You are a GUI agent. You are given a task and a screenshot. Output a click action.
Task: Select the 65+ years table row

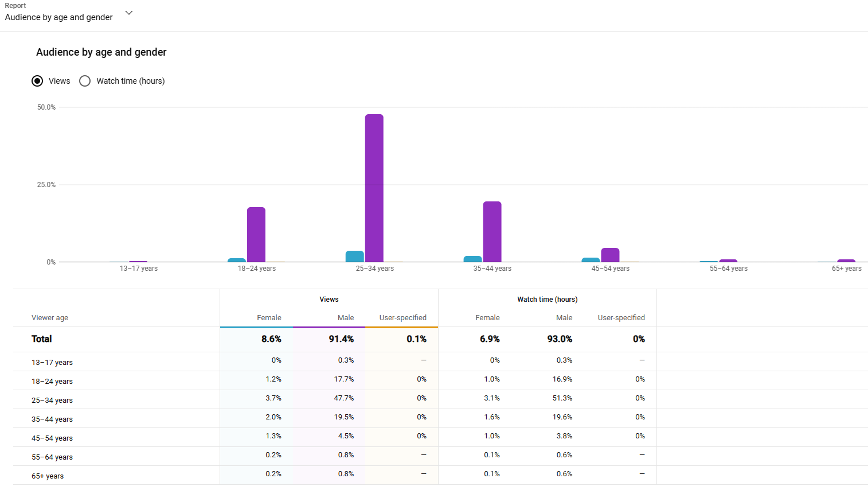[x=440, y=475]
